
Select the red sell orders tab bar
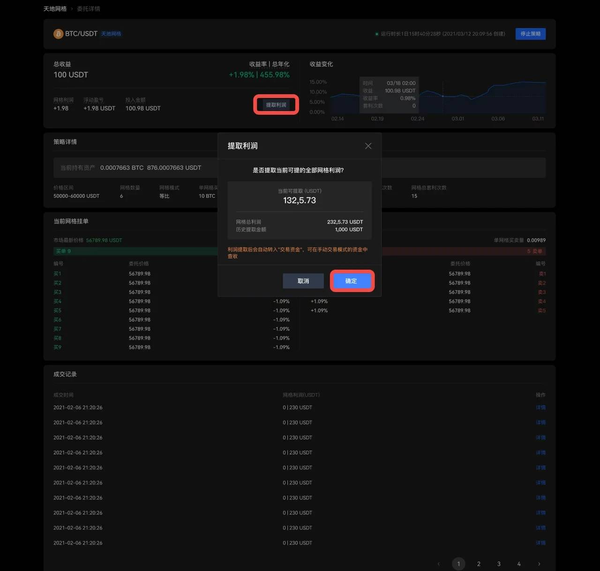pyautogui.click(x=464, y=251)
